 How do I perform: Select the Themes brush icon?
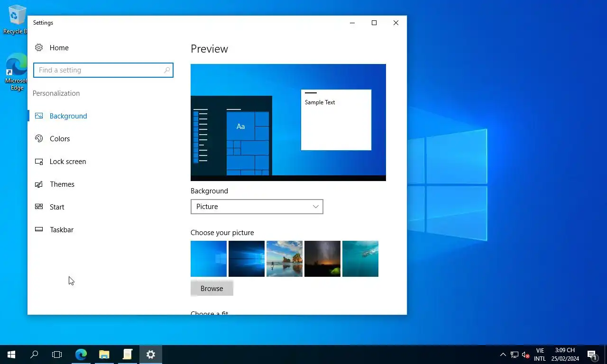pos(39,184)
